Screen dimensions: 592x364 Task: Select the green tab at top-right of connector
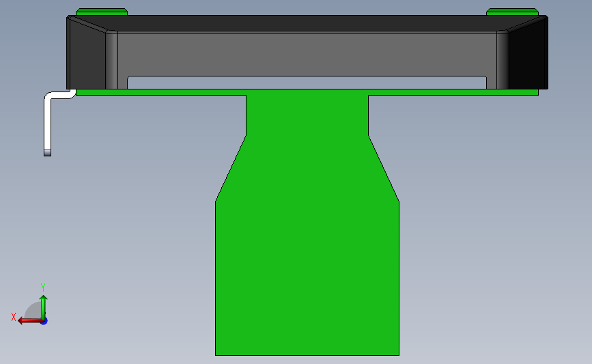(x=512, y=12)
